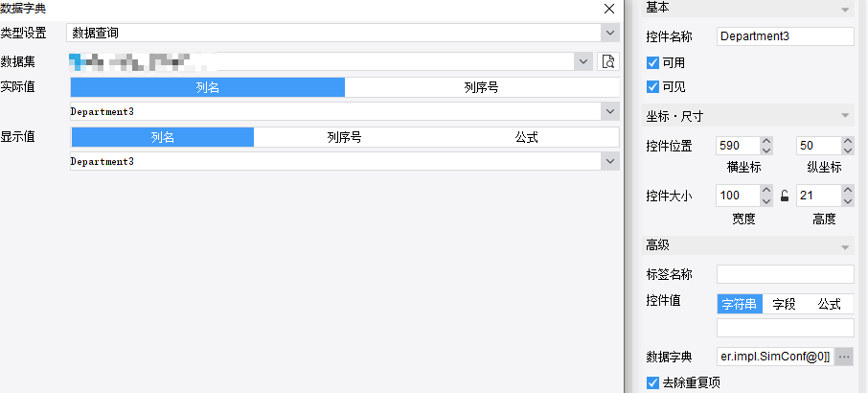Open the data dictionary ellipsis button
Screen dimensions: 868x393
(x=844, y=357)
